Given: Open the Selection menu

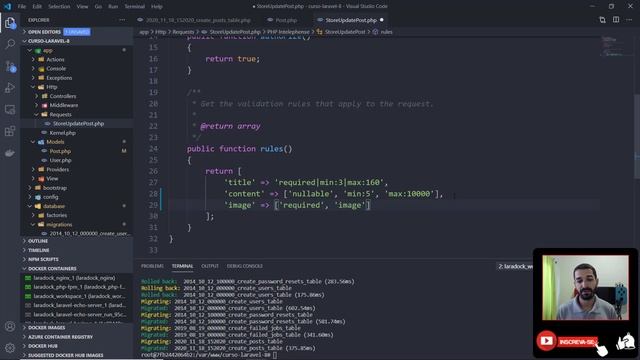Looking at the screenshot, I should click(59, 7).
